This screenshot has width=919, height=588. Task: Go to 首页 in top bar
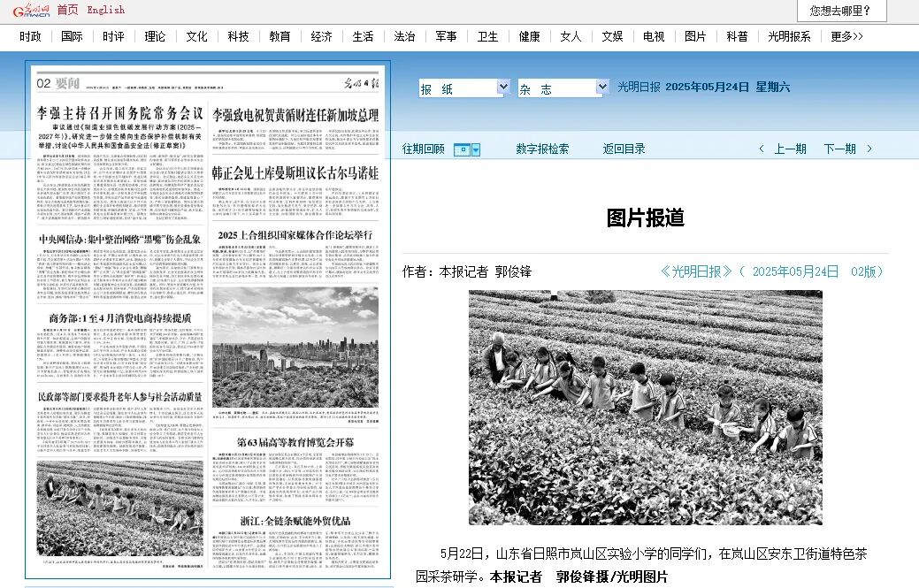tap(67, 10)
